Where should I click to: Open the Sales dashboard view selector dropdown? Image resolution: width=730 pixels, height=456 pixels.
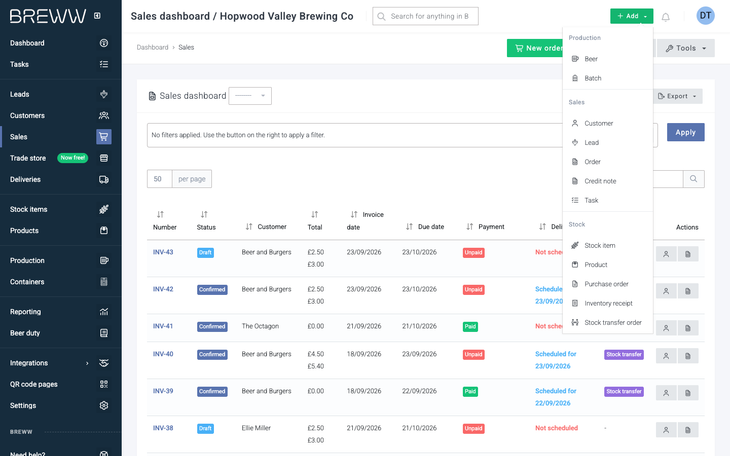click(x=250, y=96)
